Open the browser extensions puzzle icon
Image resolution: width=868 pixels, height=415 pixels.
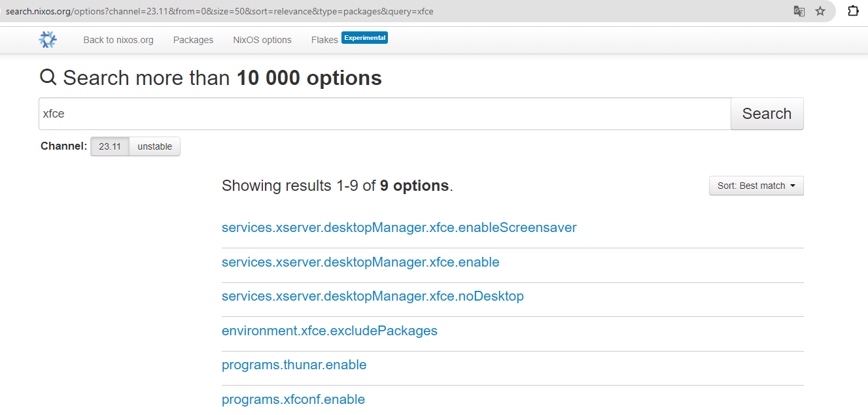pos(853,11)
